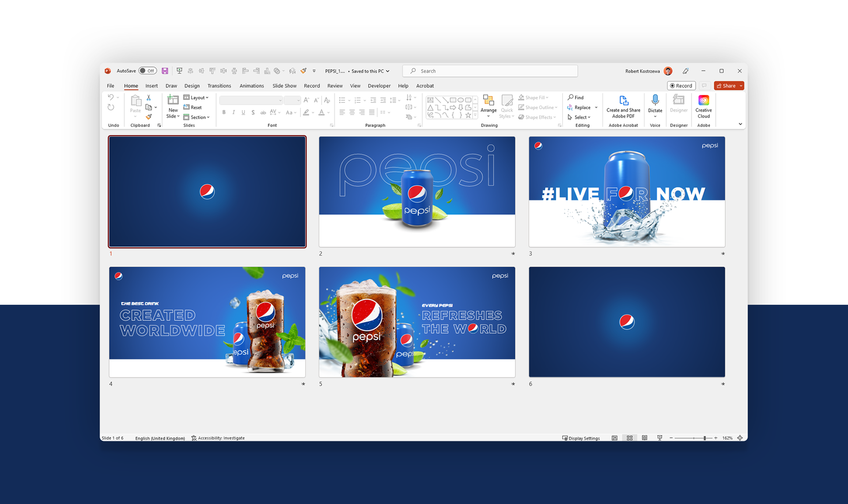Toggle Slide Sorter view button
The image size is (848, 504).
tap(629, 438)
